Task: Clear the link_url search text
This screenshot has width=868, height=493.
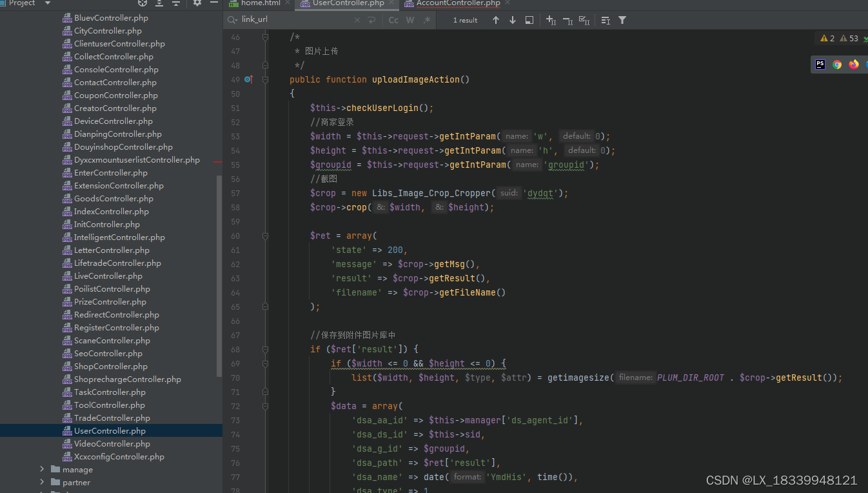Action: (x=357, y=20)
